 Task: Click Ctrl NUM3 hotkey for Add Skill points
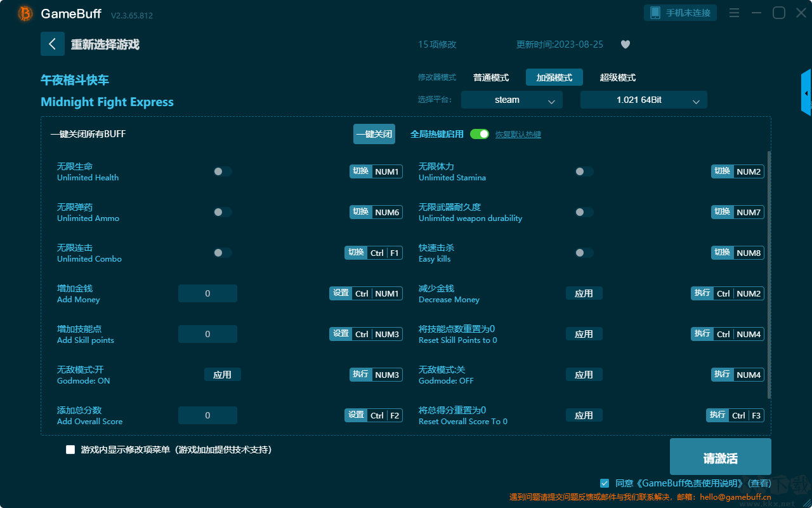point(366,334)
